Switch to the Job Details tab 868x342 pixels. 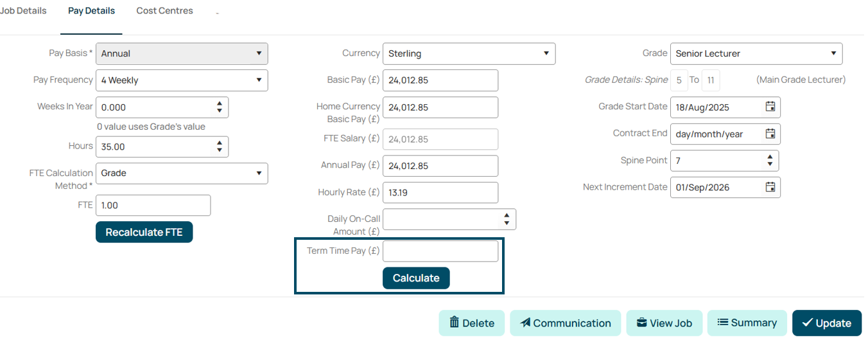point(23,11)
